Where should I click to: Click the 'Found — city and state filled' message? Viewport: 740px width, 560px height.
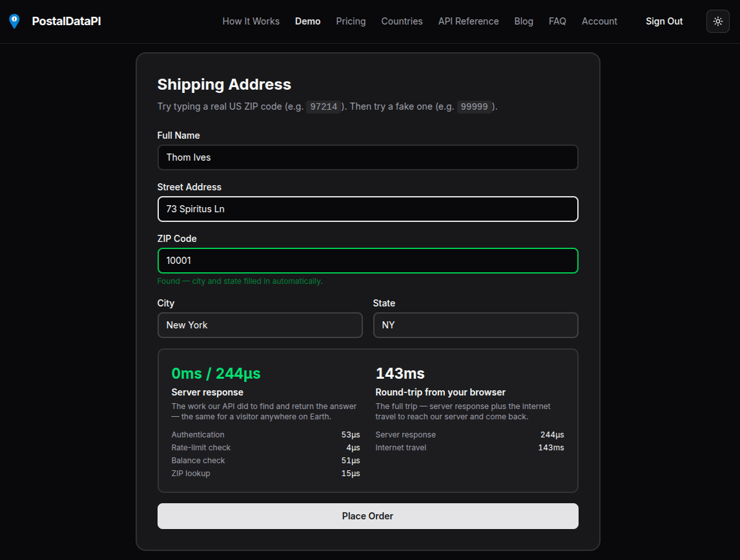(x=240, y=281)
